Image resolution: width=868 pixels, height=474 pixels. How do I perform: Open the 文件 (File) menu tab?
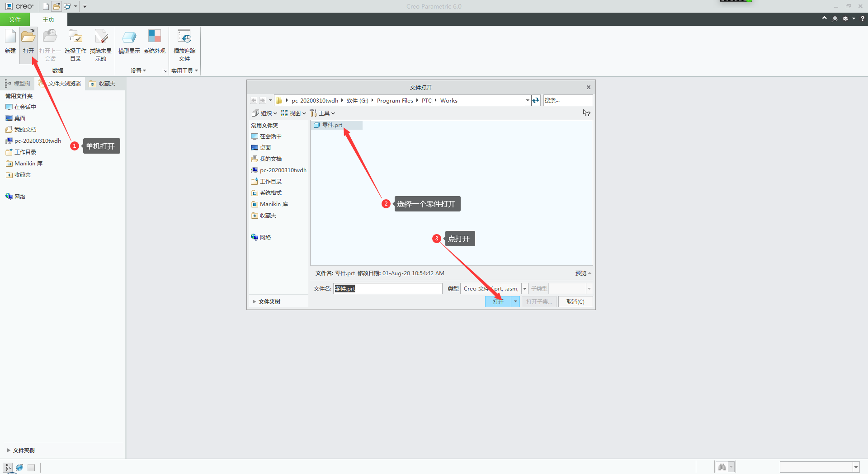[x=15, y=19]
